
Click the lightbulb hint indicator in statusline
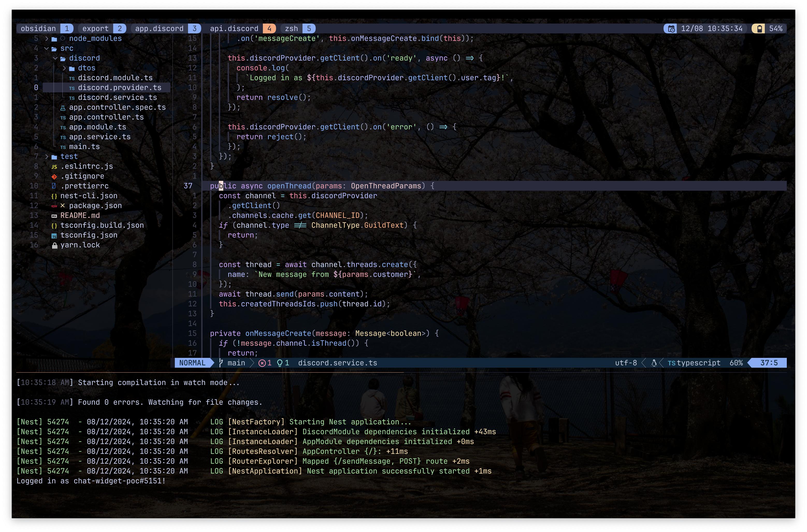tap(283, 363)
